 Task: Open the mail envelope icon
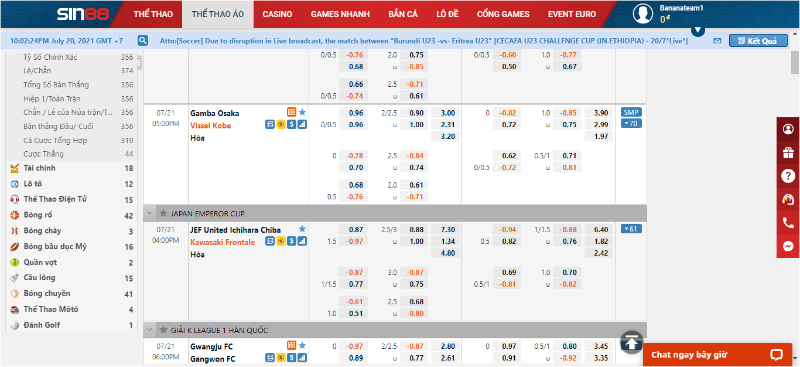click(x=717, y=41)
